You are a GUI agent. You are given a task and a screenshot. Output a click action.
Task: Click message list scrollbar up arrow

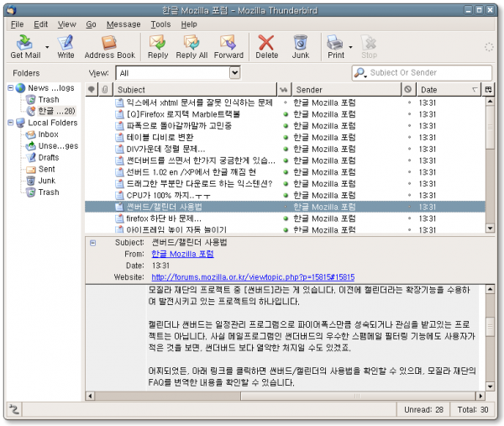490,102
